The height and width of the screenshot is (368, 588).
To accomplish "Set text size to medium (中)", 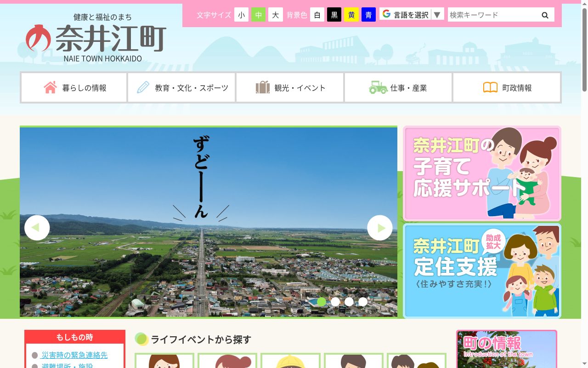I will pyautogui.click(x=258, y=15).
